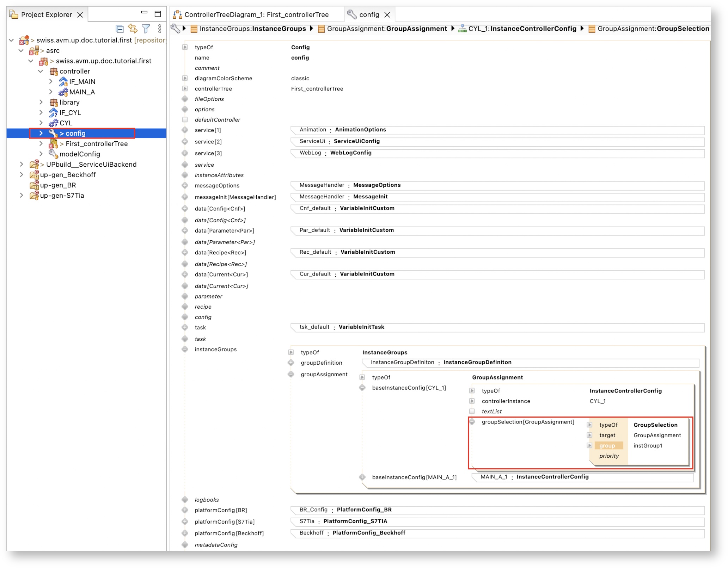The width and height of the screenshot is (728, 568).
Task: Click the up-gen_BR folder icon
Action: coord(34,185)
